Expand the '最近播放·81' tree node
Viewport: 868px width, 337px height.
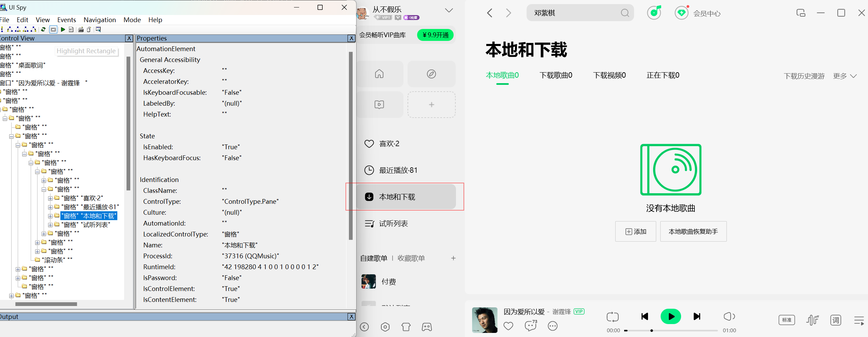coord(50,207)
